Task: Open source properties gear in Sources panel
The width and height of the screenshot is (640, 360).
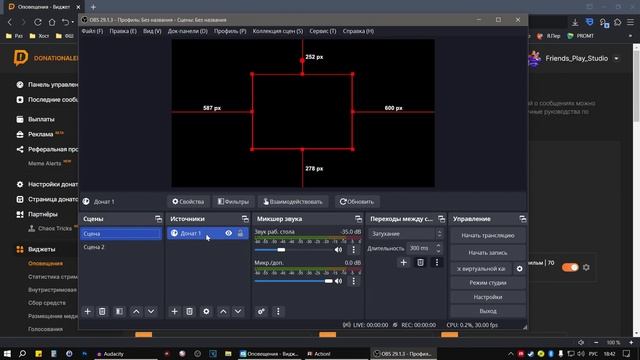Action: [x=206, y=311]
